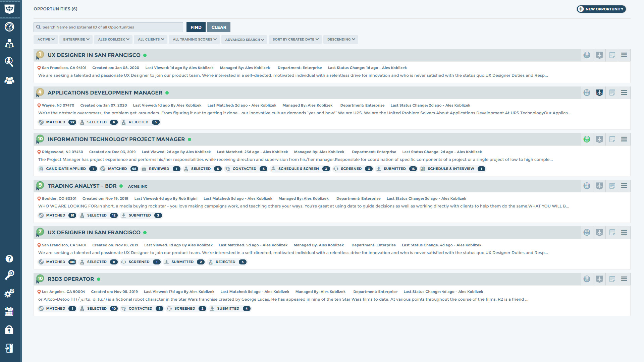Toggle airplane badge on Applications Development Manager
This screenshot has height=362, width=644.
[599, 93]
